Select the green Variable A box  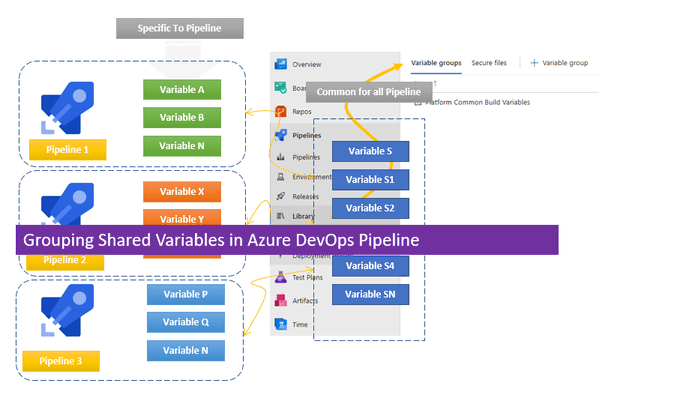(x=182, y=89)
